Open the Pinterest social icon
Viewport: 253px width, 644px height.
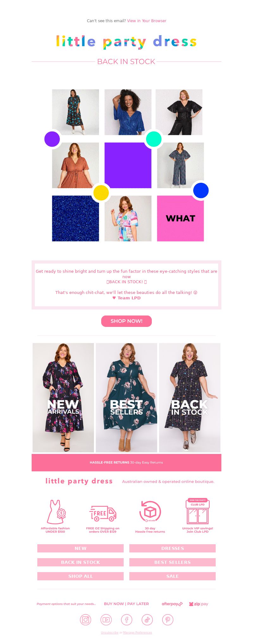click(x=168, y=620)
